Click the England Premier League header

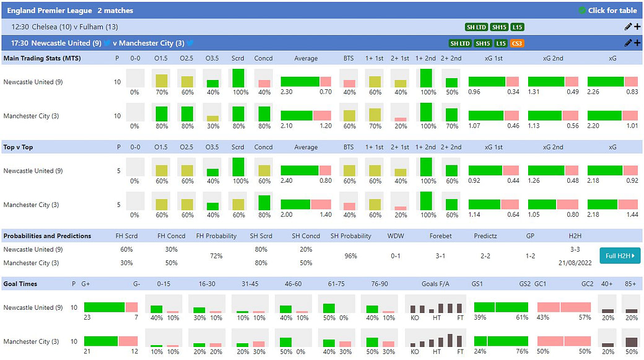pyautogui.click(x=43, y=11)
